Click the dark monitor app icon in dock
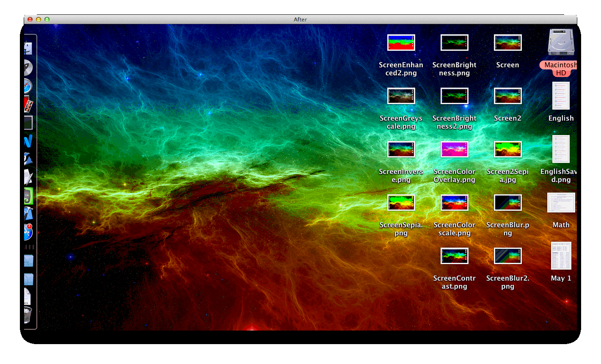 coord(28,123)
